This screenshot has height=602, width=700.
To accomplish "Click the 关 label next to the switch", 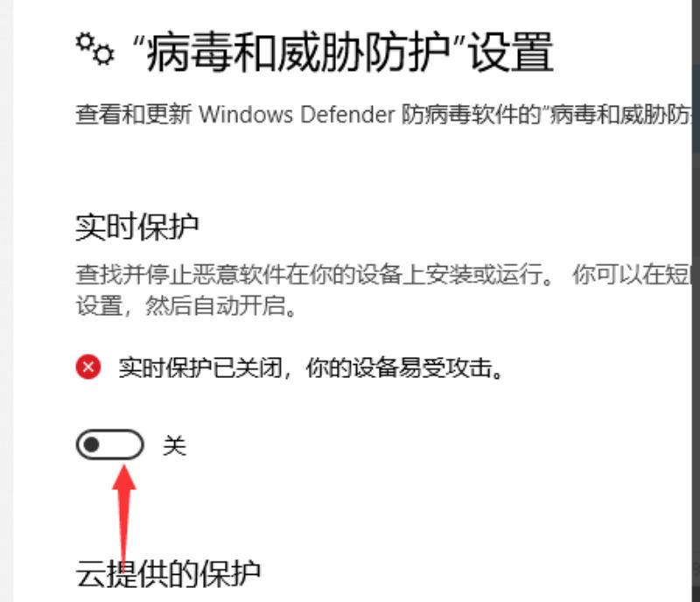I will click(174, 445).
